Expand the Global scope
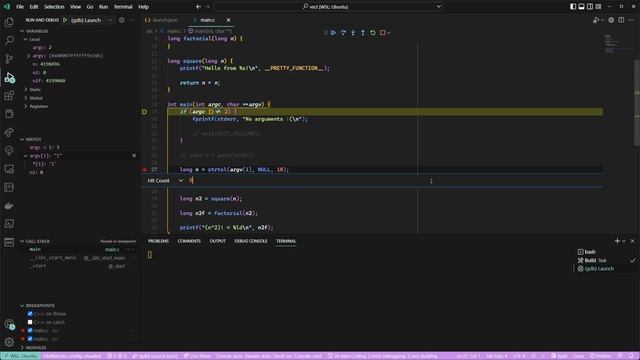 [x=26, y=98]
